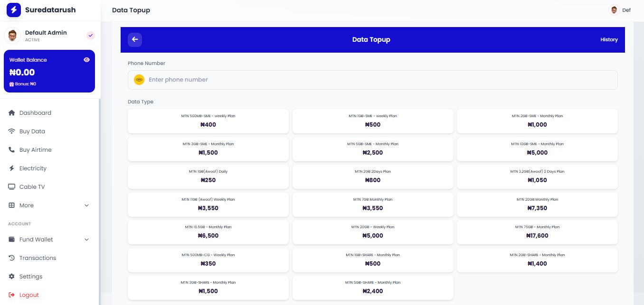This screenshot has width=644, height=305.
Task: Select MTN 500MB-SME weekly Plan ₦400
Action: (208, 121)
